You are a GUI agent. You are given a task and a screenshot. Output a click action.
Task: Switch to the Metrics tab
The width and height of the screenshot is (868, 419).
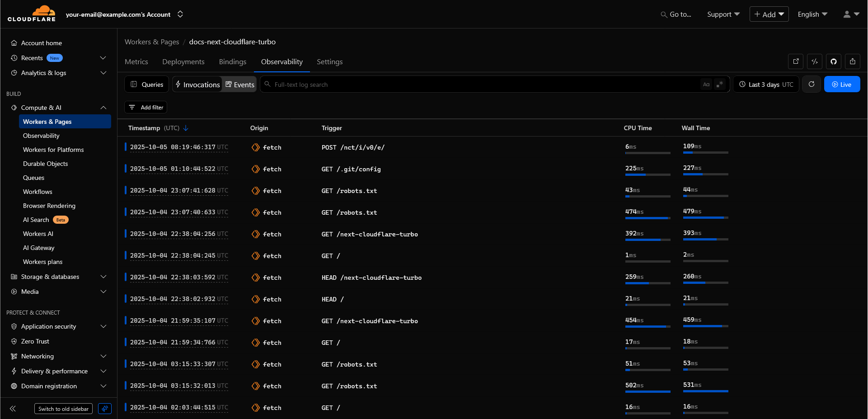point(136,61)
